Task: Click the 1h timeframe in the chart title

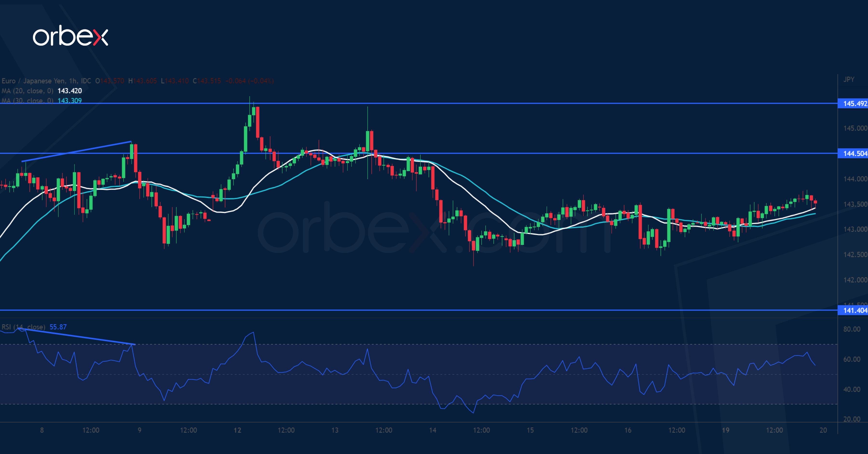Action: tap(72, 81)
